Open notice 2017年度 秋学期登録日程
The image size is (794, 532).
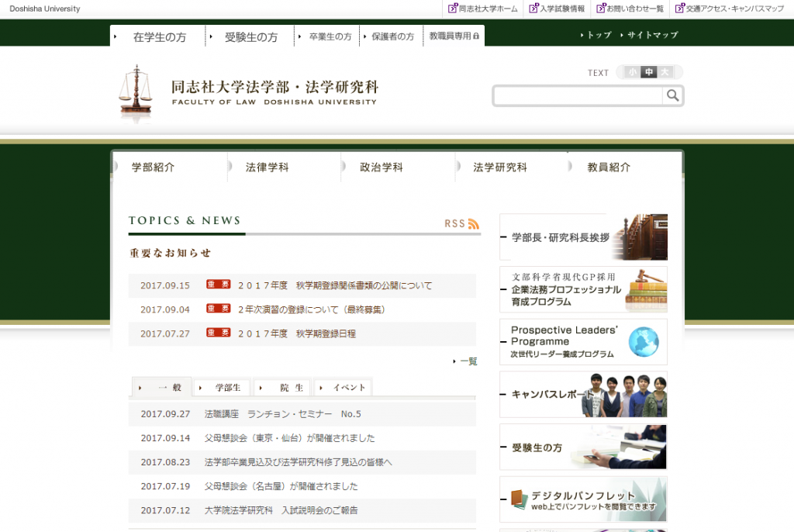point(297,334)
